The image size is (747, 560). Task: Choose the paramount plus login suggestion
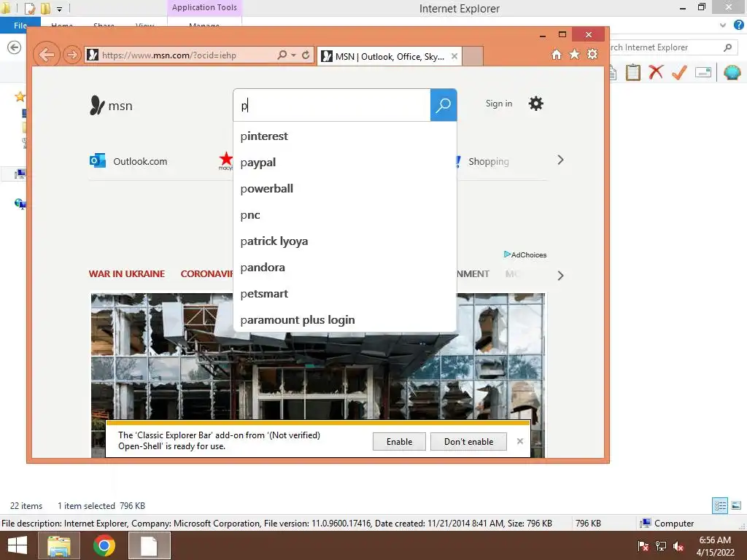point(345,319)
